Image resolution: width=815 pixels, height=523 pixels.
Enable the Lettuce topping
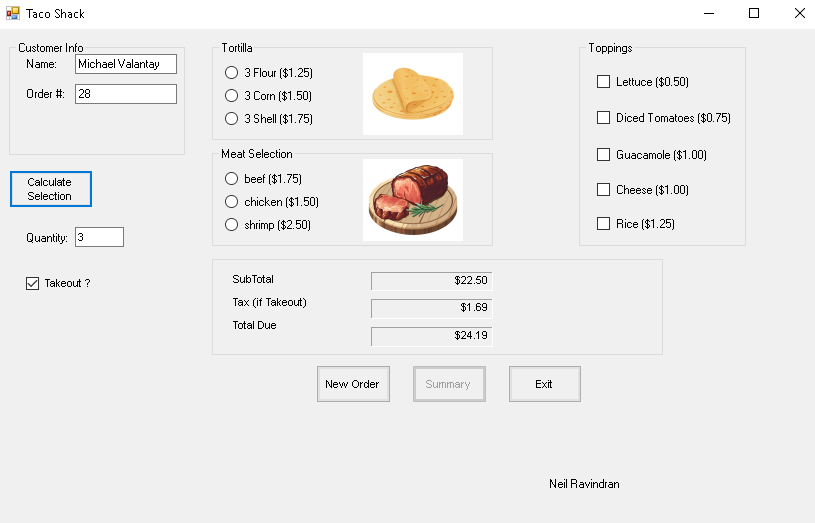point(603,82)
